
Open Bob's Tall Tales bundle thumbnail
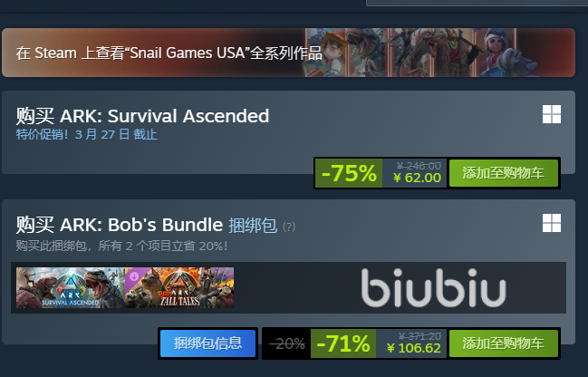[x=179, y=287]
